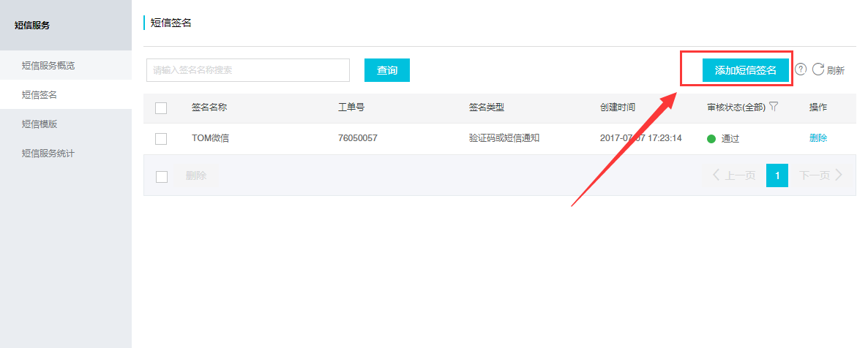Go to 短信服务统计 in the sidebar
This screenshot has width=868, height=348.
coord(48,153)
